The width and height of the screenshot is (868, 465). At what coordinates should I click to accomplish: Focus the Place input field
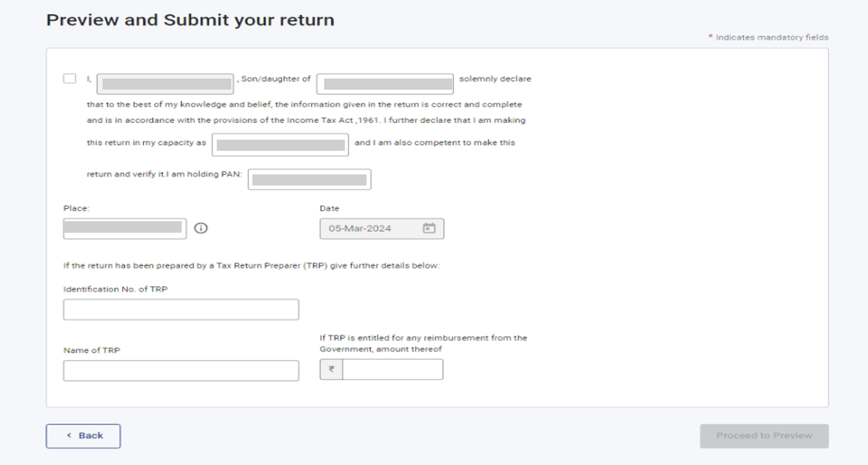point(124,228)
